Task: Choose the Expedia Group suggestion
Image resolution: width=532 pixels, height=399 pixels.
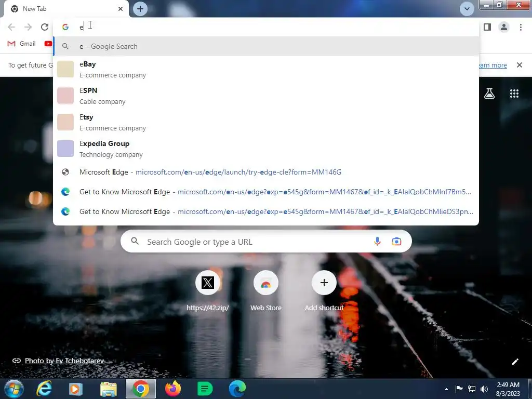Action: pos(266,149)
